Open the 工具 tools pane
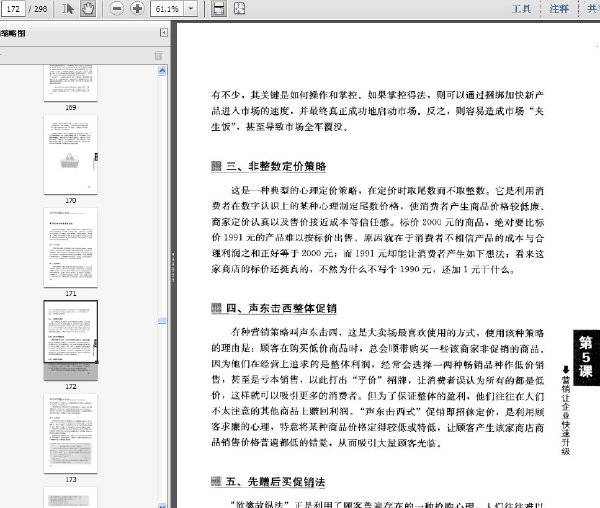Image resolution: width=600 pixels, height=508 pixels. point(522,8)
